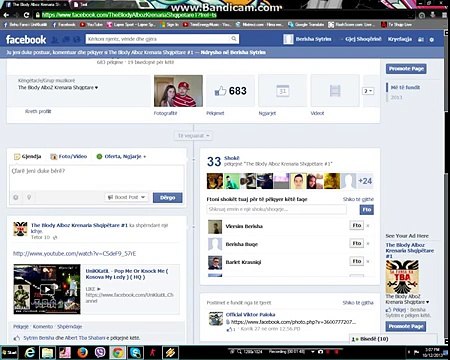Image resolution: width=450 pixels, height=360 pixels.
Task: Click the emoticon icon in post composer
Action: point(16,197)
